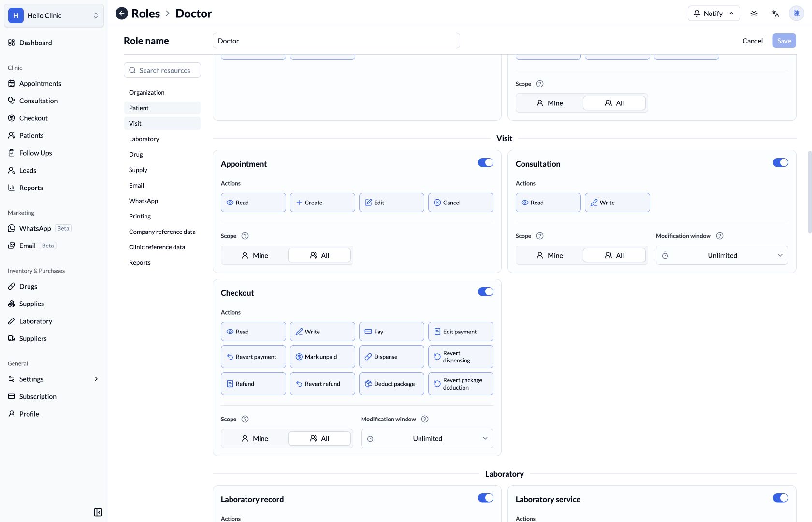Click the Role name input field
The image size is (812, 522).
336,41
